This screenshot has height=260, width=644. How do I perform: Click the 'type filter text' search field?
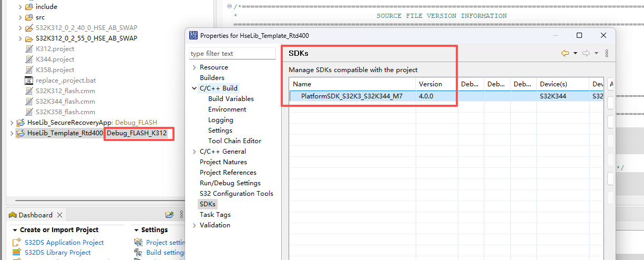(232, 54)
